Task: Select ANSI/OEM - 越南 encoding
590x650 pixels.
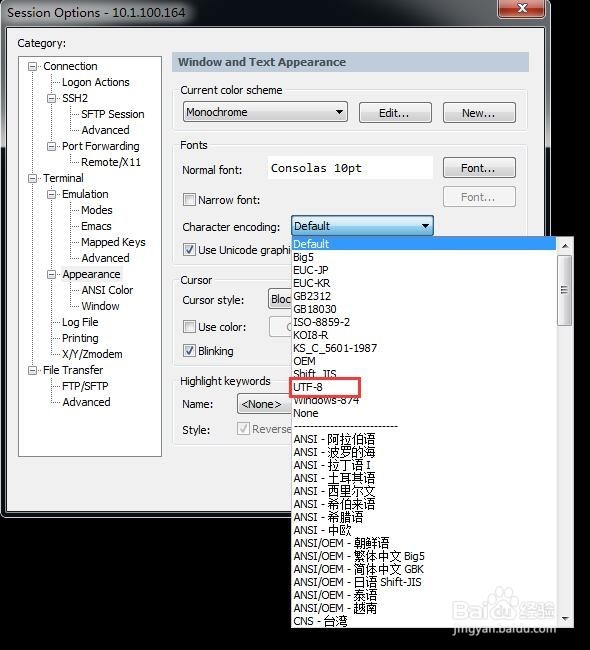Action: [x=424, y=608]
